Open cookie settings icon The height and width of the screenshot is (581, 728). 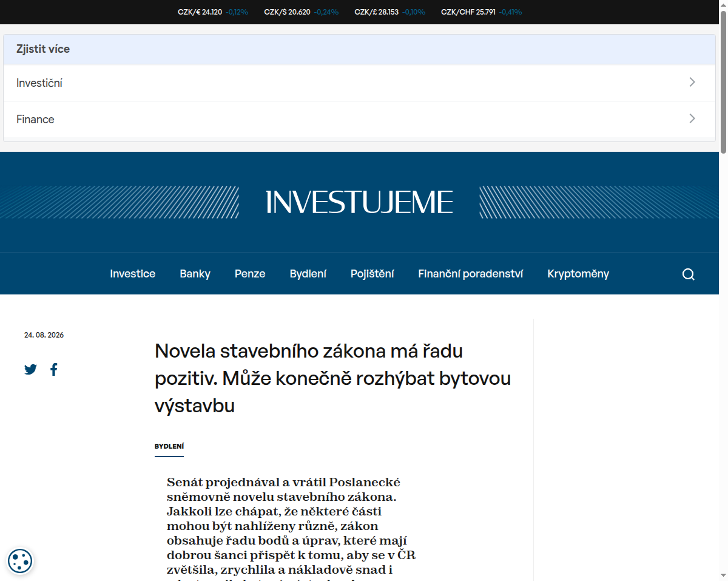coord(20,560)
